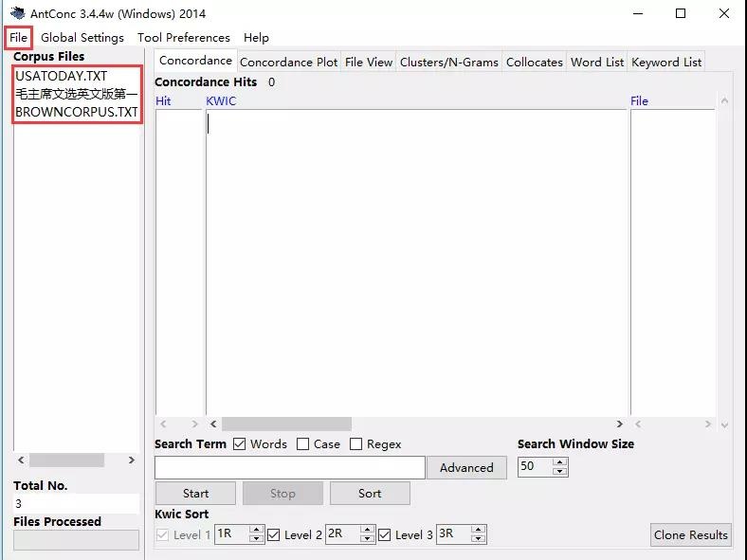Viewport: 747px width, 560px height.
Task: Switch to the Clusters/N-Grams tab
Action: pos(448,63)
